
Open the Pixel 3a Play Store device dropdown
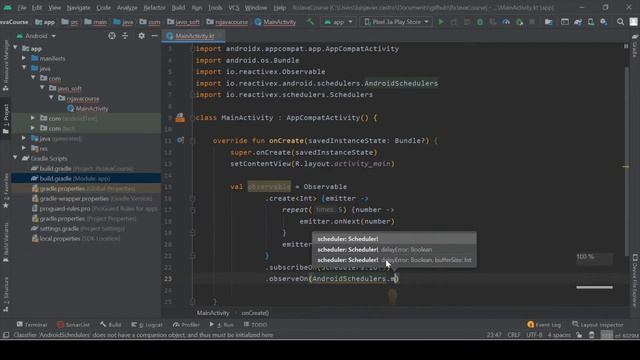tap(396, 22)
